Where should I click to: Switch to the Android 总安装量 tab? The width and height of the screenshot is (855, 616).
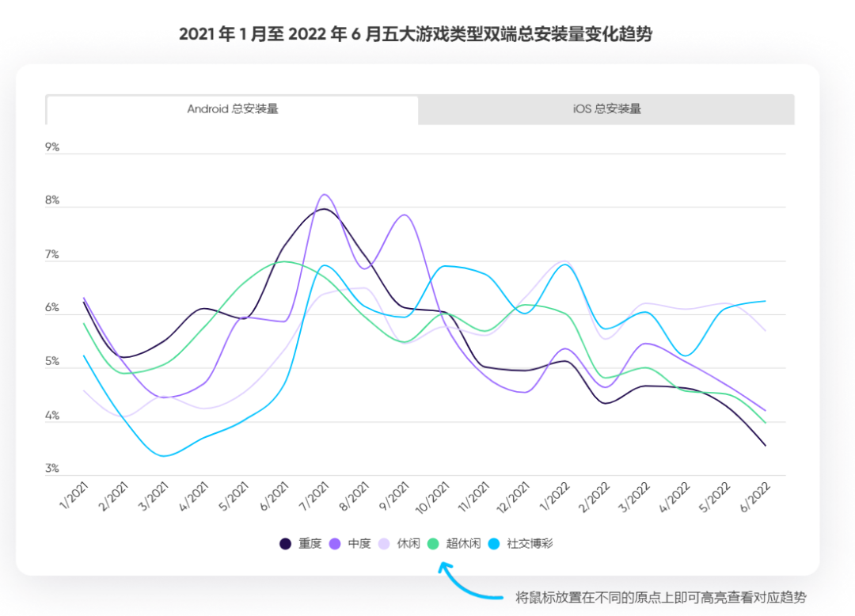232,109
